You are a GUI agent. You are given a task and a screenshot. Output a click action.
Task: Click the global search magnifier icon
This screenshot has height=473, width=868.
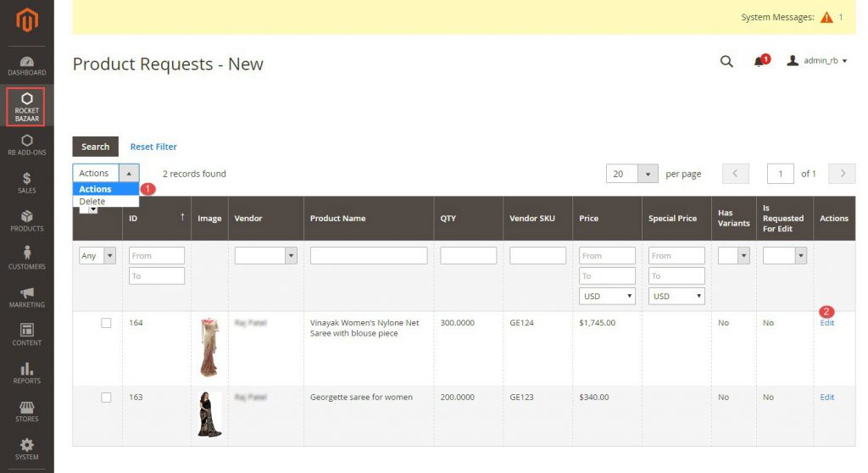point(726,61)
